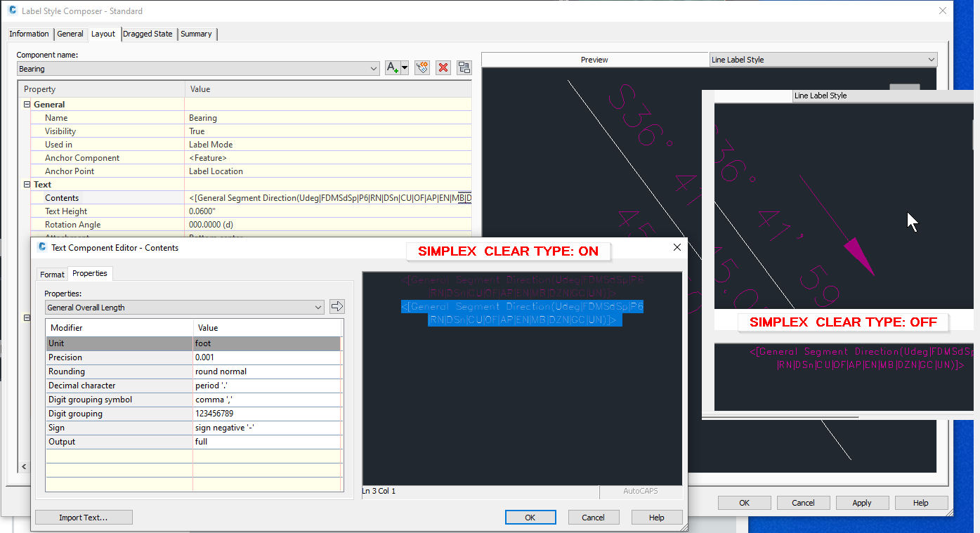Click Apply in the Label Style Composer
This screenshot has height=533, width=980.
point(862,503)
